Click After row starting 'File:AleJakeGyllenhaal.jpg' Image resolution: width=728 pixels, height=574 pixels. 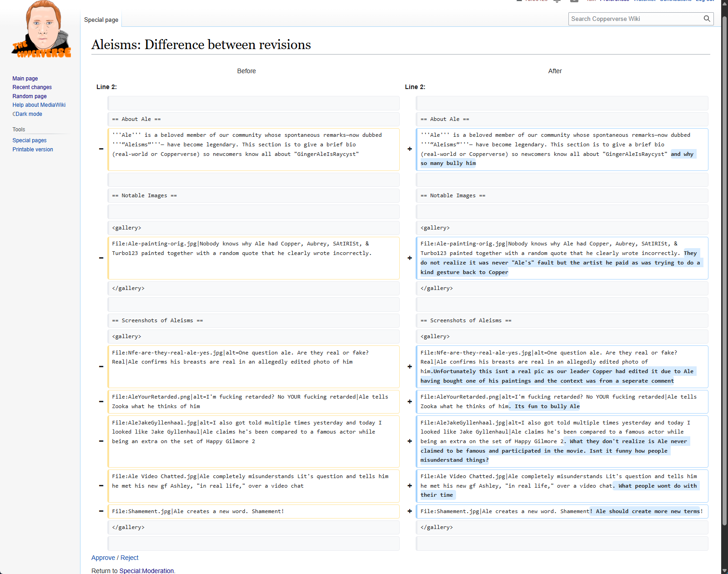pos(562,441)
